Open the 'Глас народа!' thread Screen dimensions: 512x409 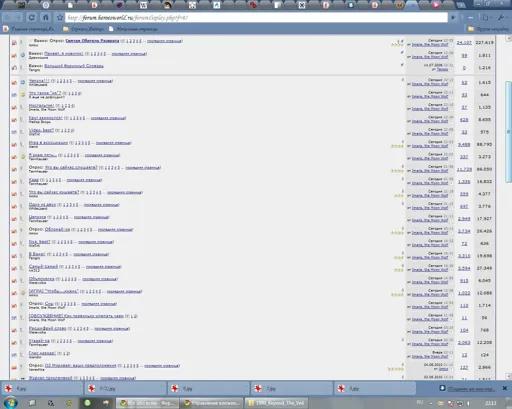[42, 353]
